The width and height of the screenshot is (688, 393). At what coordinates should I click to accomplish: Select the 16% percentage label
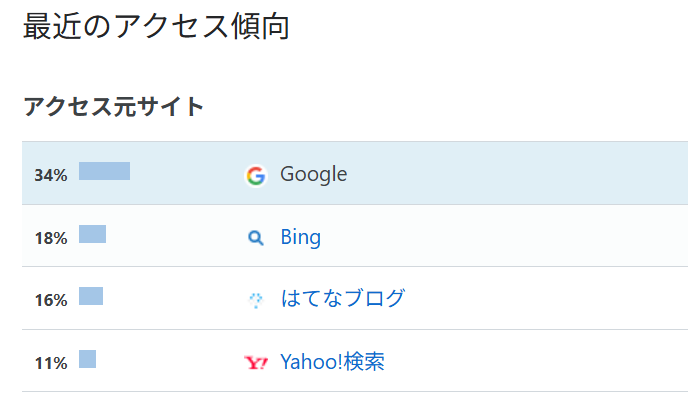51,300
